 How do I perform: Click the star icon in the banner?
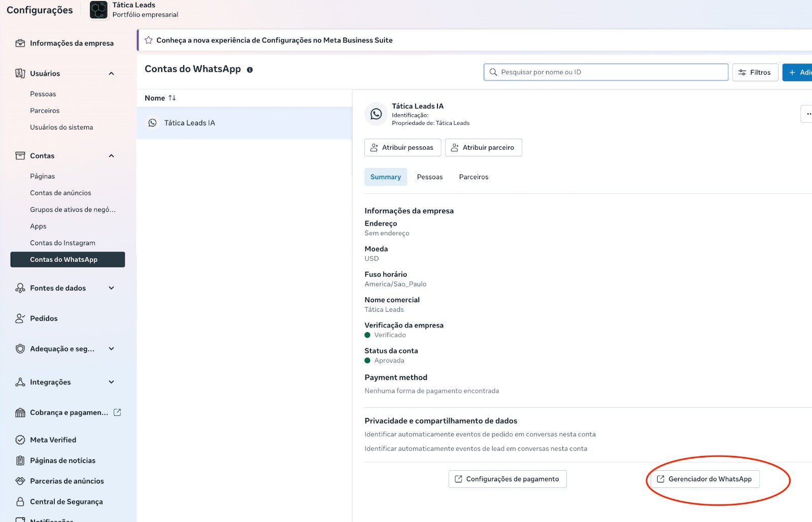pos(149,40)
